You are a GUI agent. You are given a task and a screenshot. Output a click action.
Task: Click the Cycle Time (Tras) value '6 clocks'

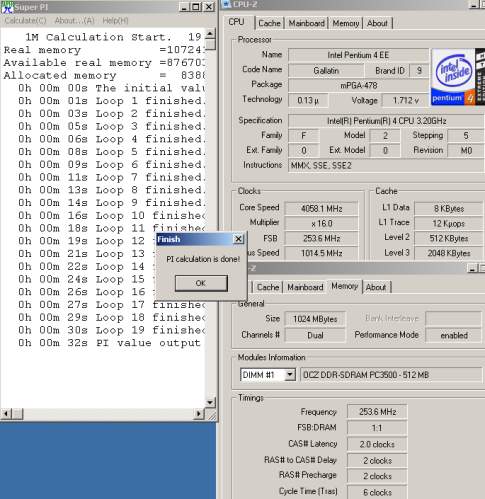click(x=377, y=492)
